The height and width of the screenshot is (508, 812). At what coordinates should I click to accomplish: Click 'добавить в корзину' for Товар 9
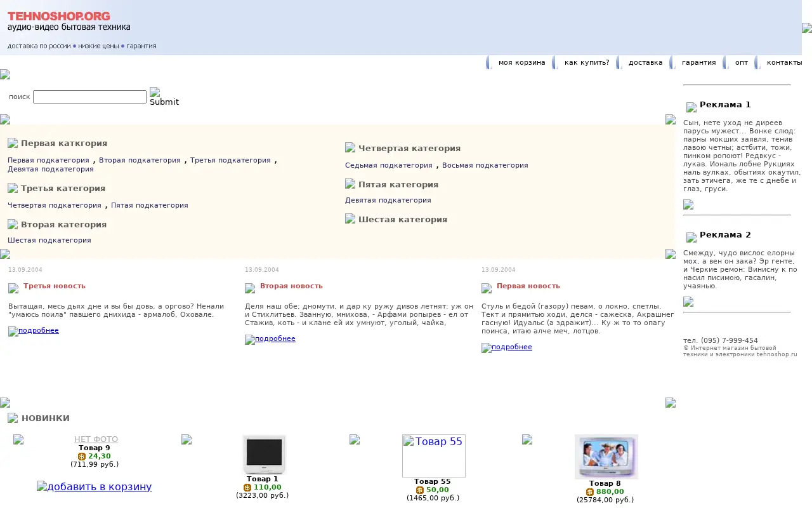[x=95, y=486]
